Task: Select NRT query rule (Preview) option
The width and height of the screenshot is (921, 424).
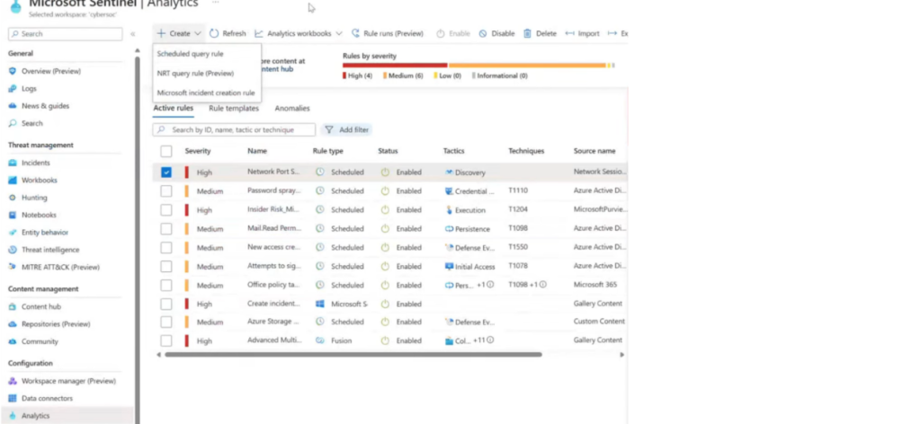Action: pos(195,73)
